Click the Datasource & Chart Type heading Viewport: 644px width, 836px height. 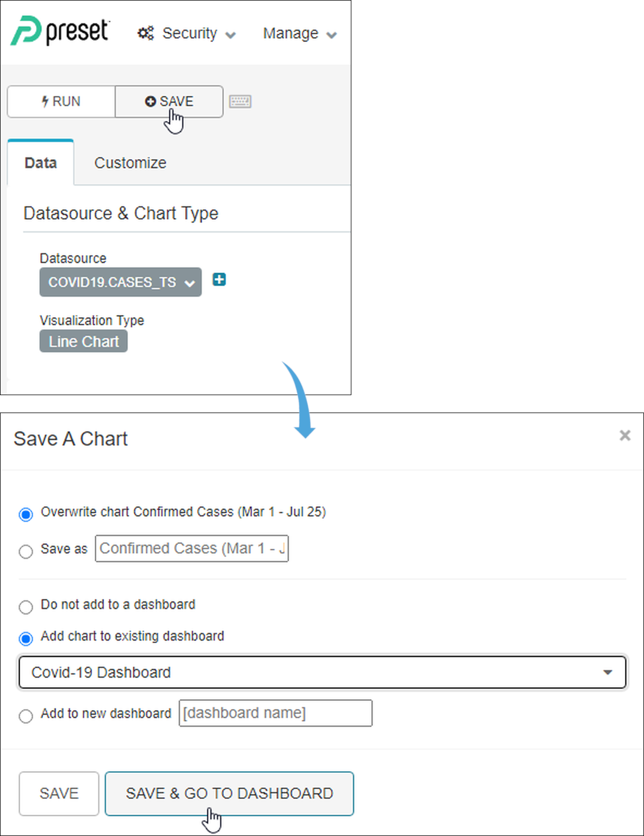[121, 213]
